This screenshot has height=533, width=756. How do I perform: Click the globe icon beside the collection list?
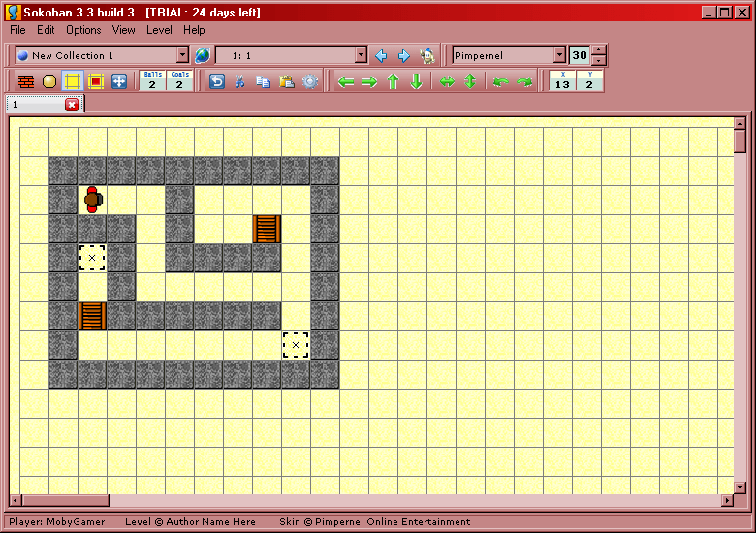tap(203, 55)
